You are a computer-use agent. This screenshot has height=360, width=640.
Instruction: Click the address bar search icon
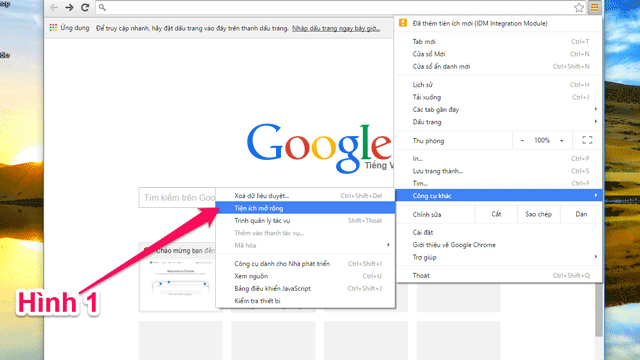tap(102, 7)
